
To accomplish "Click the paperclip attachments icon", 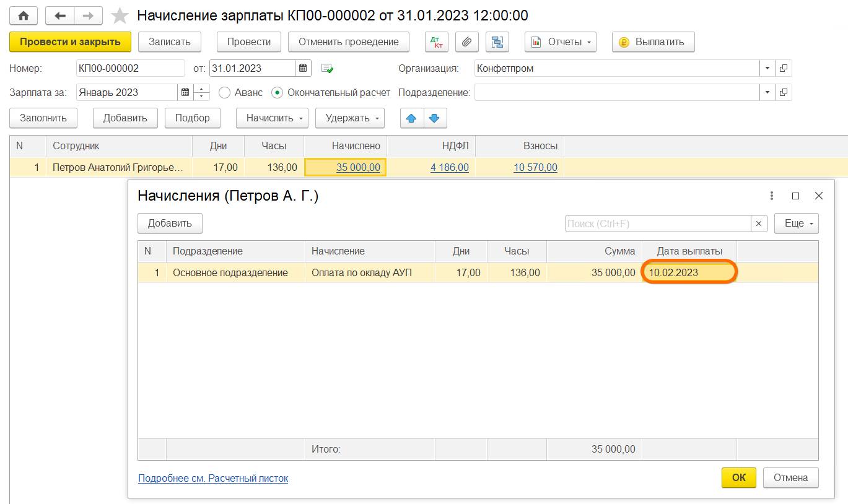I will click(467, 42).
